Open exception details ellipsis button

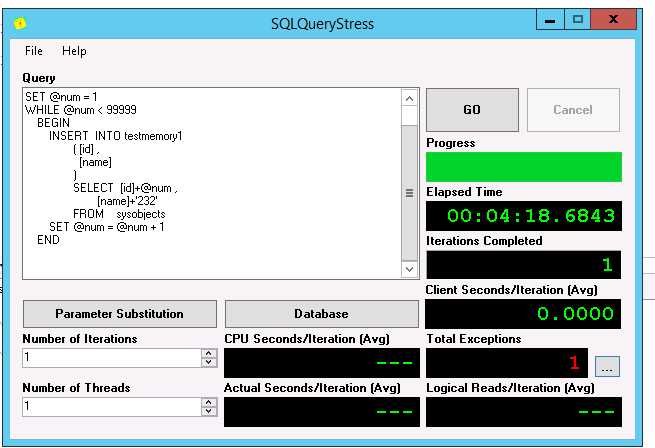(x=607, y=367)
